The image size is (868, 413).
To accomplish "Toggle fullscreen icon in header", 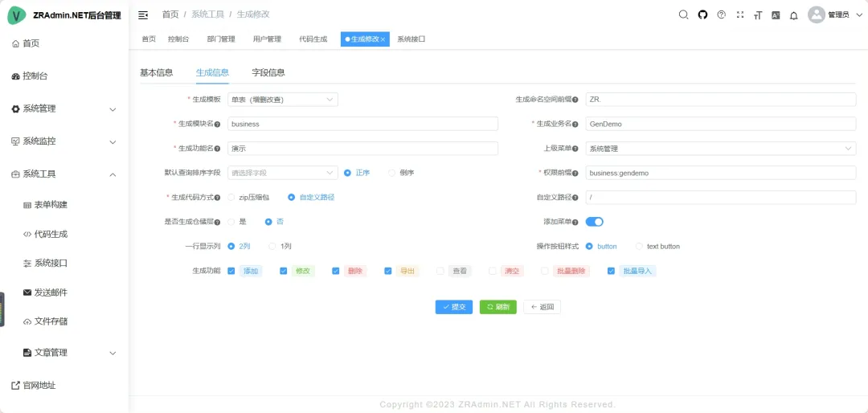I will [739, 15].
